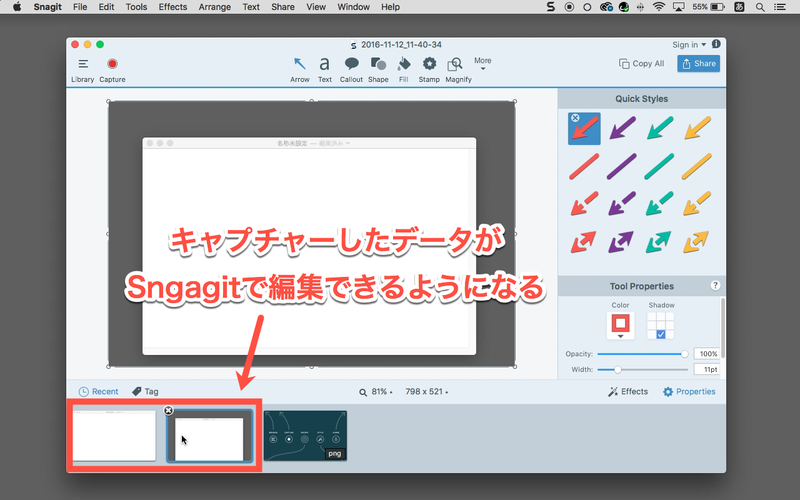Screen dimensions: 800x500
Task: Select the Shape tool
Action: point(378,69)
